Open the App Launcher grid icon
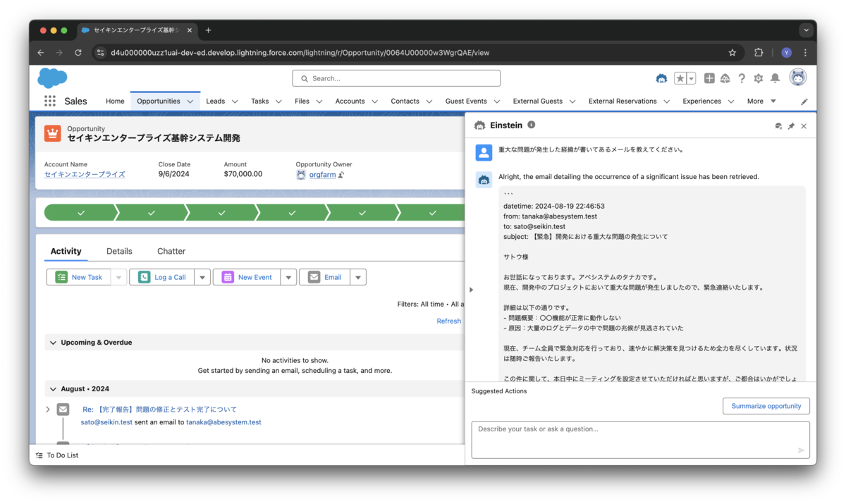This screenshot has width=846, height=504. click(50, 101)
